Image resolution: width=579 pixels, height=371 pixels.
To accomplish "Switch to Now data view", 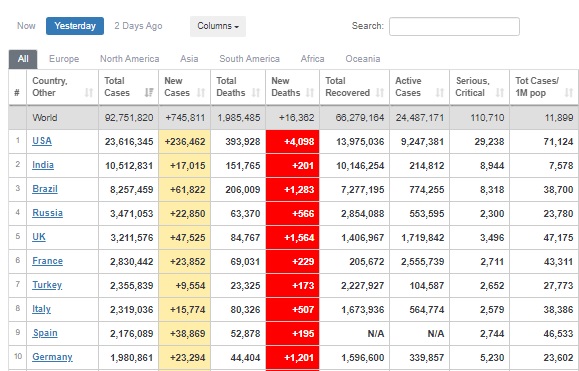I will click(x=26, y=26).
